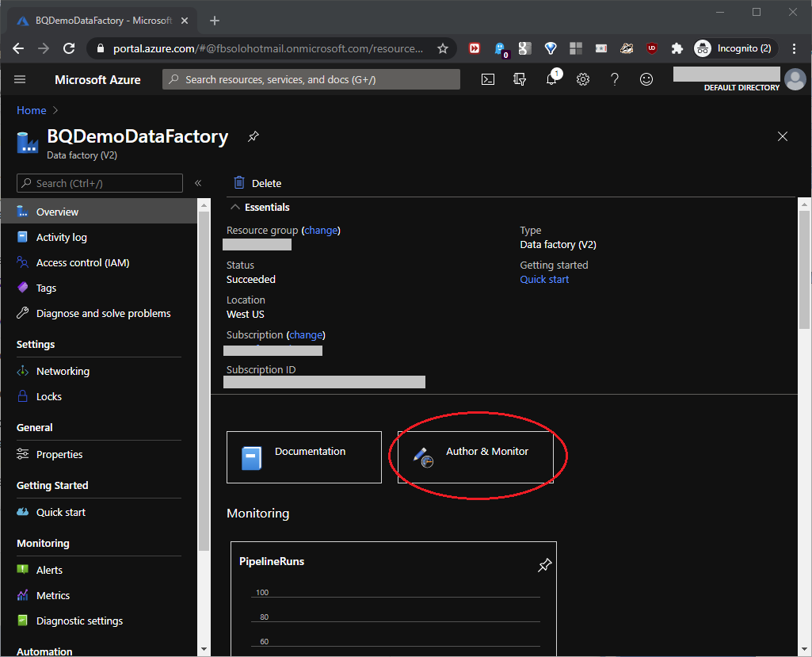Open the feedback smiley icon
The image size is (812, 657).
pos(646,79)
